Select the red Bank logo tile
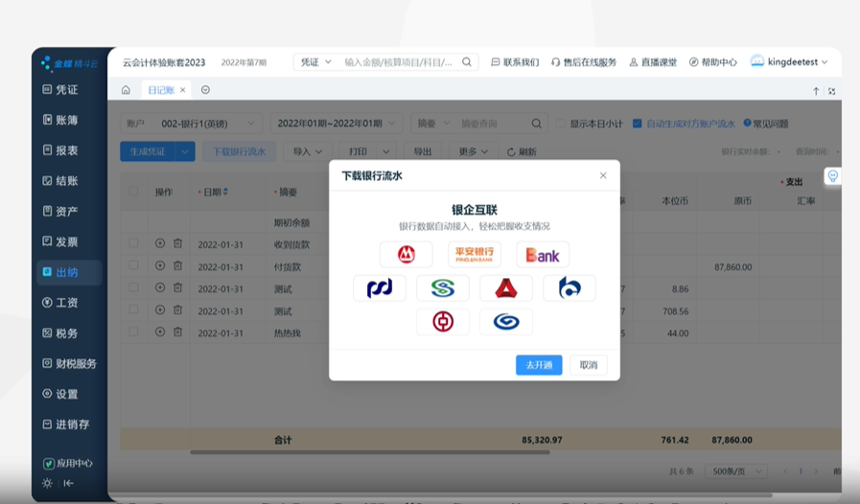The width and height of the screenshot is (860, 504). (x=543, y=255)
